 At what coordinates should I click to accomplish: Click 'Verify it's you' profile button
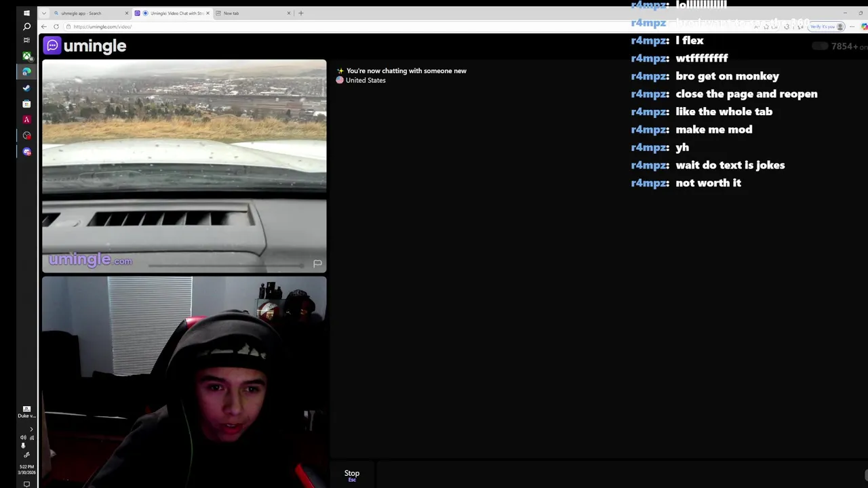pos(826,26)
